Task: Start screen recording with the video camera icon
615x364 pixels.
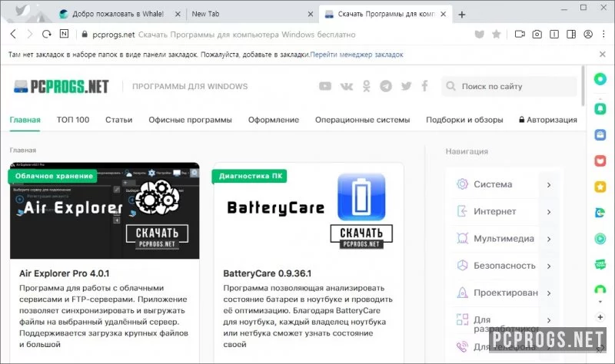Action: click(520, 35)
